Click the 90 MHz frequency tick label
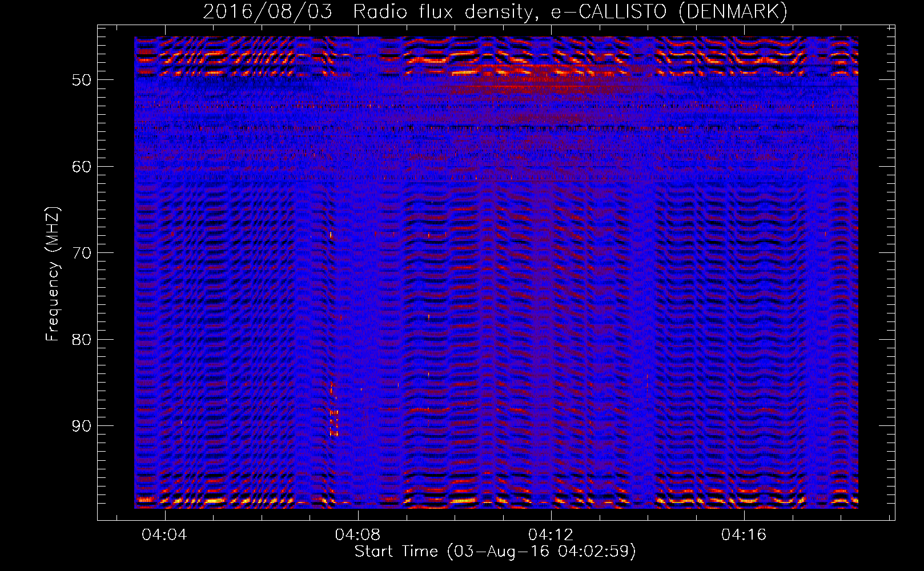This screenshot has width=924, height=571. tap(82, 426)
